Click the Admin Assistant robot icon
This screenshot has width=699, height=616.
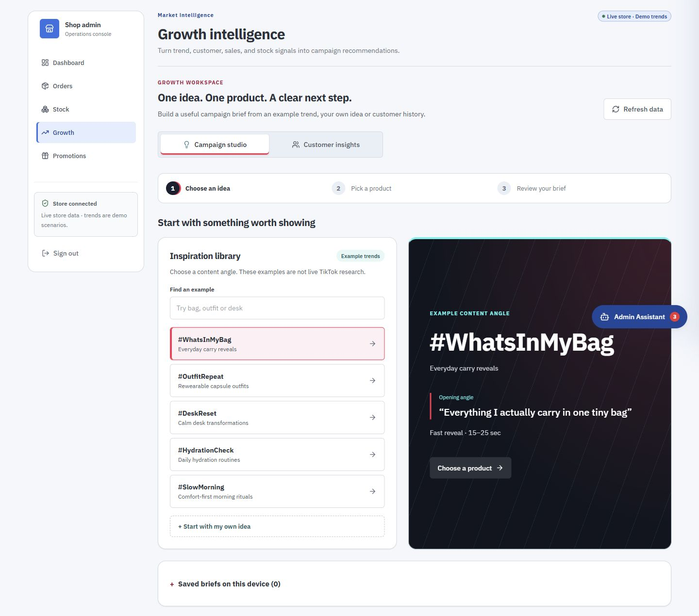pos(604,317)
